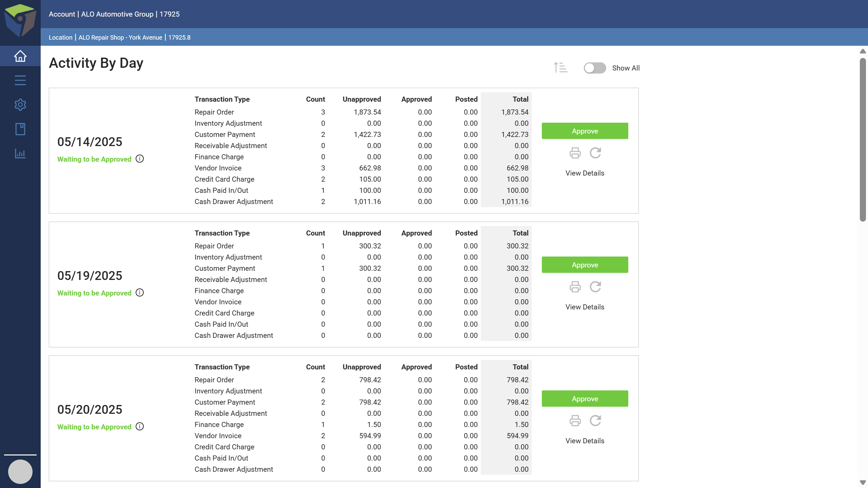This screenshot has height=488, width=868.
Task: Click the app logo at top left
Action: (20, 20)
